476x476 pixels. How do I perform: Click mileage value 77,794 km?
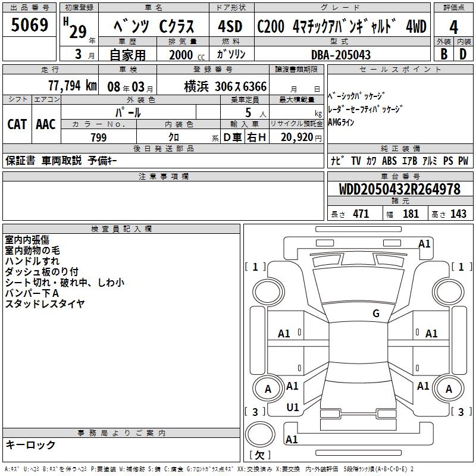tap(73, 86)
